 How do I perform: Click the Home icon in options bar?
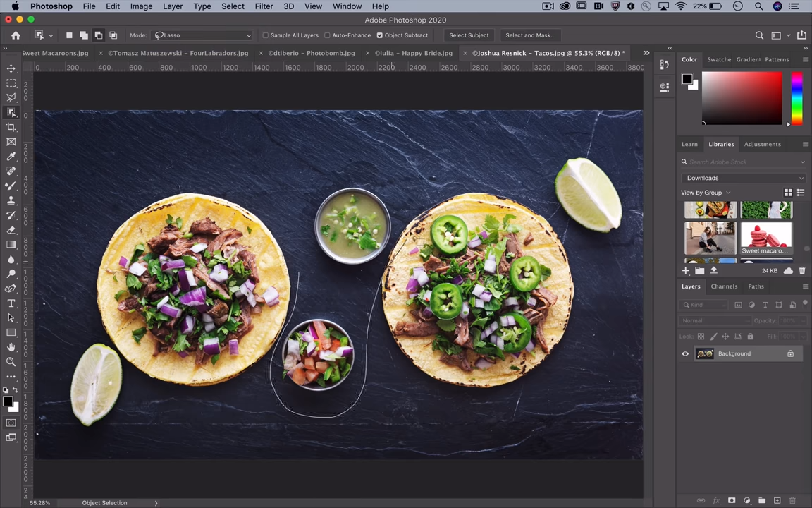(x=16, y=35)
